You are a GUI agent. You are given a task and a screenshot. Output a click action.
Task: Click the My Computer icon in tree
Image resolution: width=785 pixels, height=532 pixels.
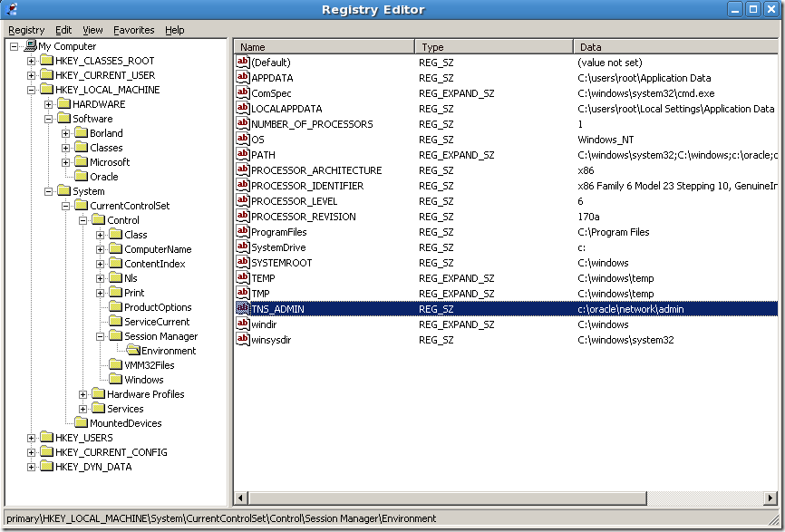point(30,46)
